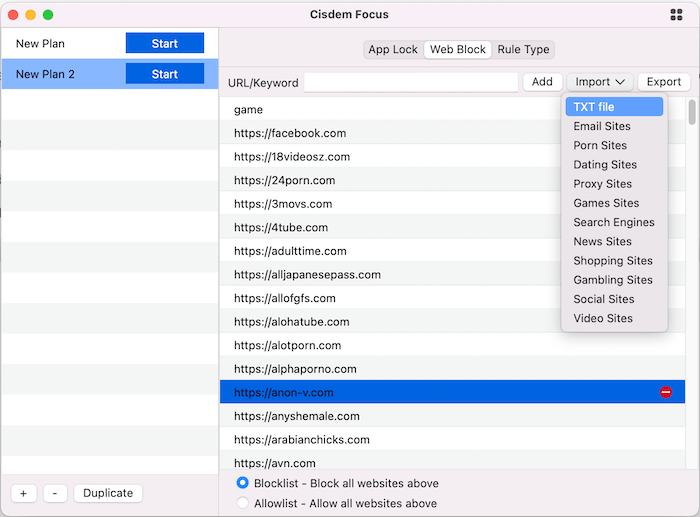Click the Add button
700x517 pixels.
tap(542, 82)
